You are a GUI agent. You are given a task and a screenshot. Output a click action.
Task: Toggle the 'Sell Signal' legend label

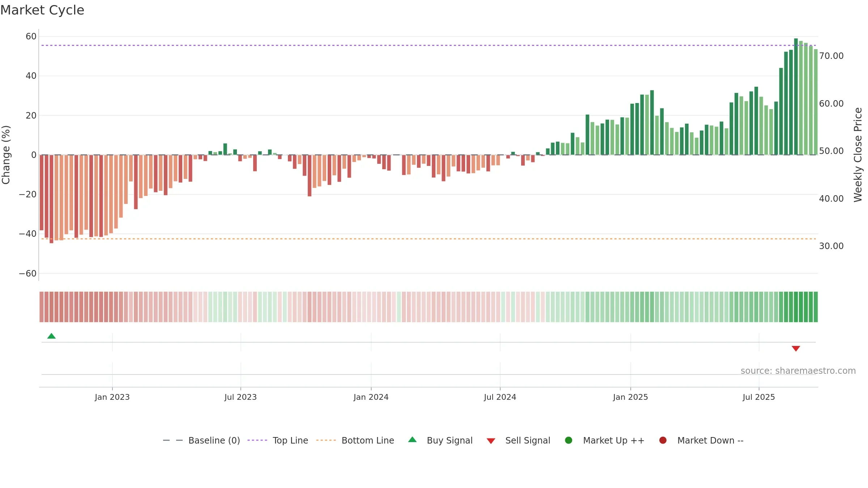(x=528, y=441)
